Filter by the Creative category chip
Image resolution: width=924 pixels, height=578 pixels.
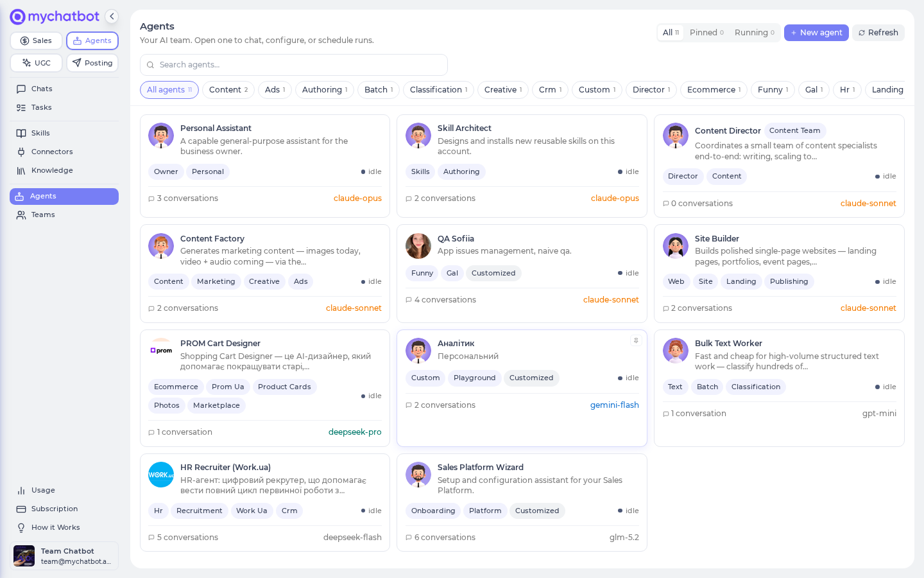point(503,90)
